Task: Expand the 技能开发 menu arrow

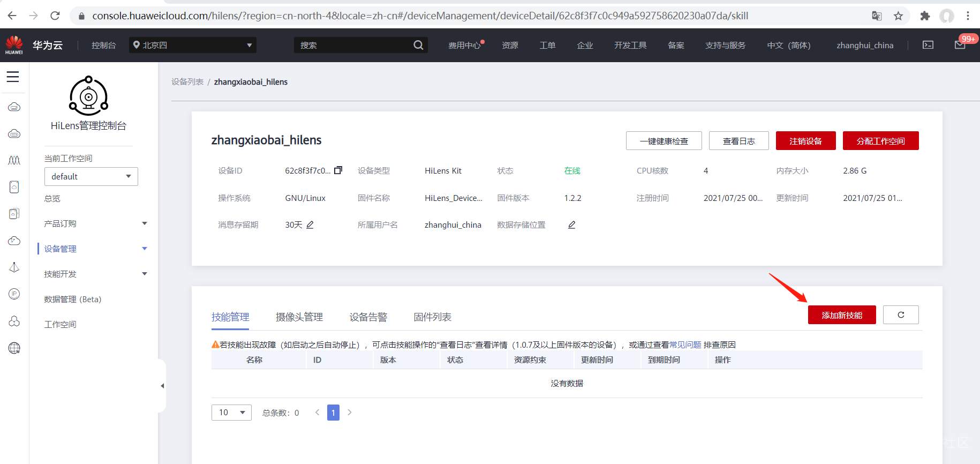Action: point(145,274)
